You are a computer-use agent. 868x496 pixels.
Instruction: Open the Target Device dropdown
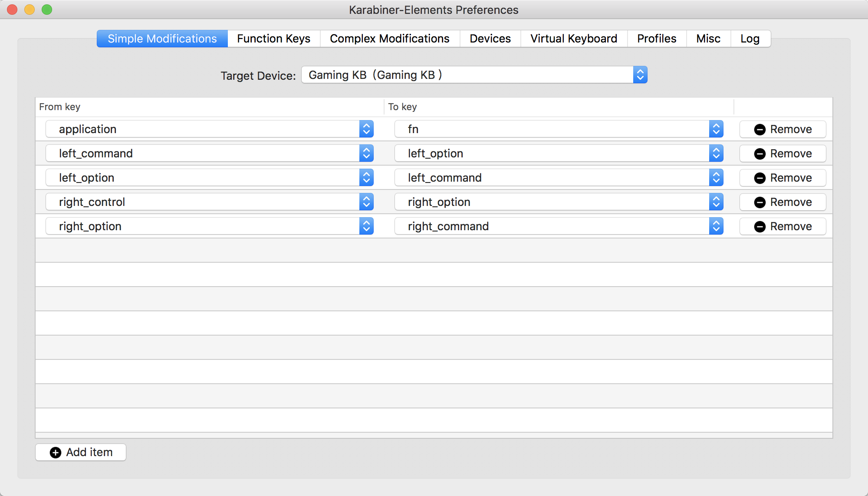click(474, 75)
